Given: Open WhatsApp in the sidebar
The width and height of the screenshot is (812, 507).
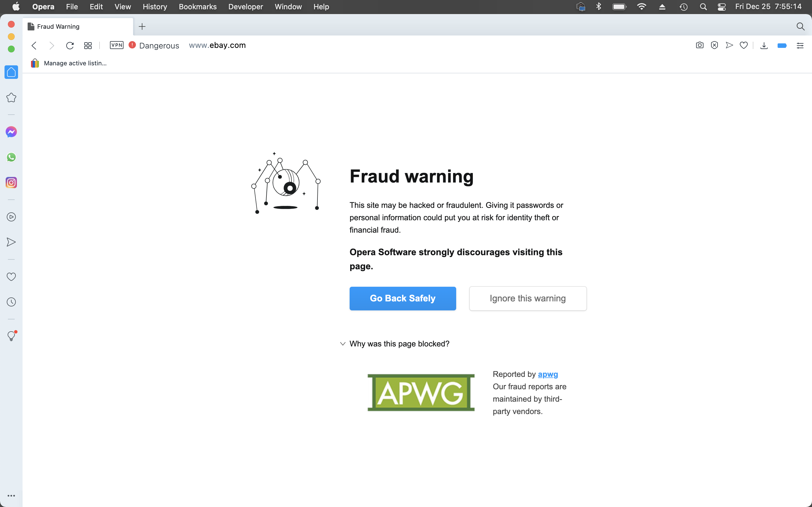Looking at the screenshot, I should 11,157.
